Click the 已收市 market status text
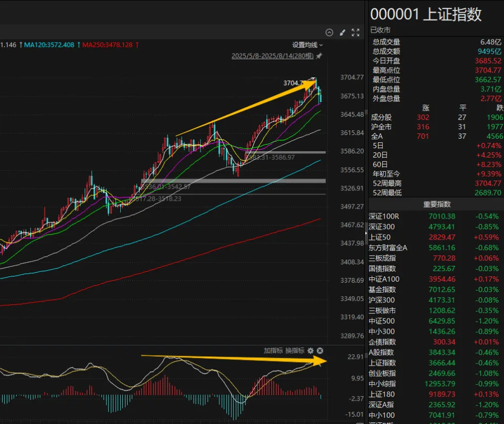Screen dimensions: 504x424 pyautogui.click(x=380, y=30)
